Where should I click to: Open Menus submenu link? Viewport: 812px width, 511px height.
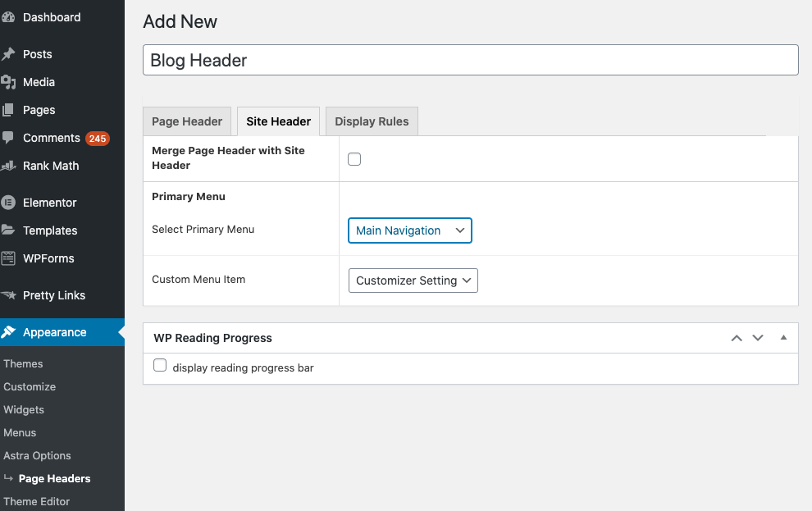[20, 432]
